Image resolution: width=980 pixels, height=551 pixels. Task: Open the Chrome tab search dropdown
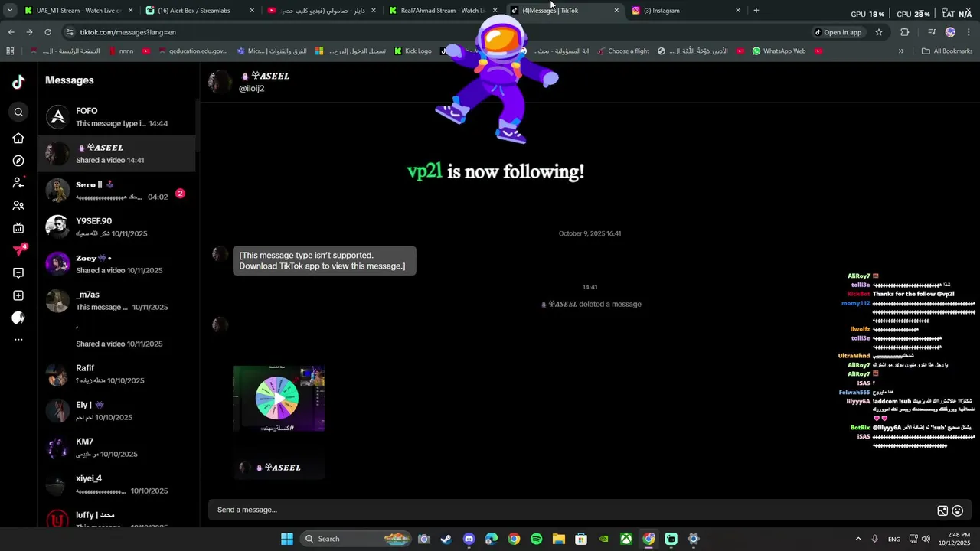10,11
